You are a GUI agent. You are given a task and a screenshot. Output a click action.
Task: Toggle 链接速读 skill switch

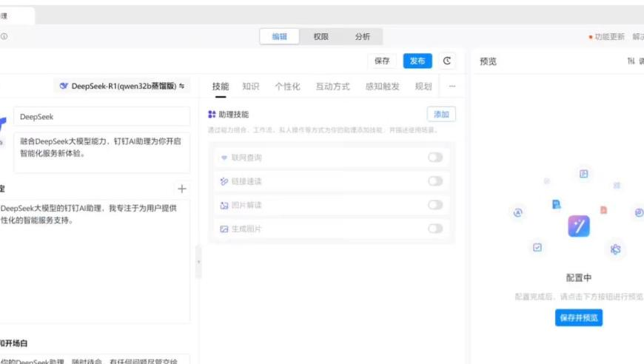pyautogui.click(x=435, y=181)
